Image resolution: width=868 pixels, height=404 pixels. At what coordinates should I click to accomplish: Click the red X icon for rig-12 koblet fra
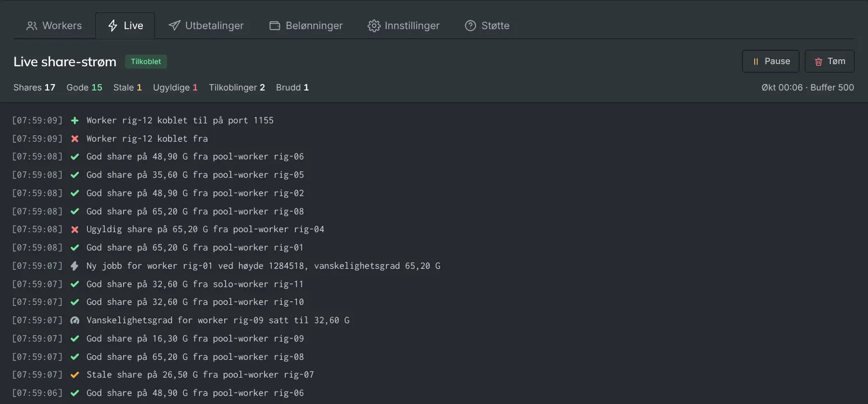75,139
